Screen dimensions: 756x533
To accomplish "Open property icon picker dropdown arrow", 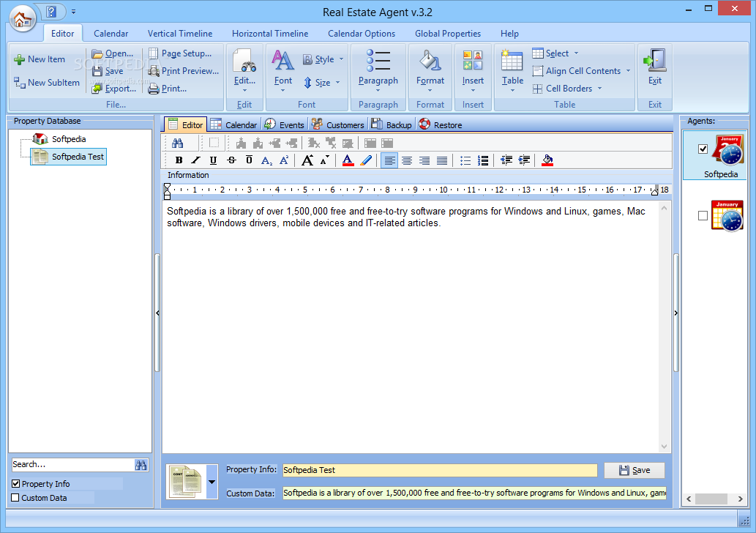I will [212, 482].
